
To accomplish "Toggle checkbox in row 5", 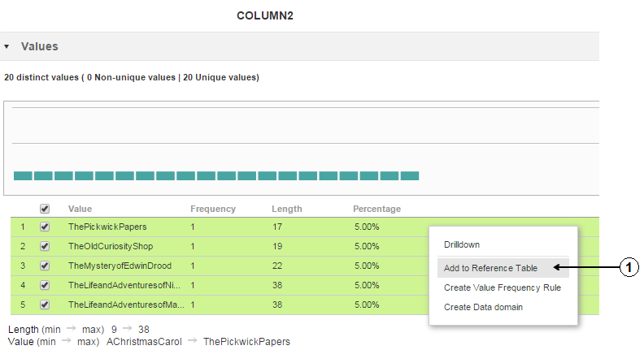I will (45, 305).
